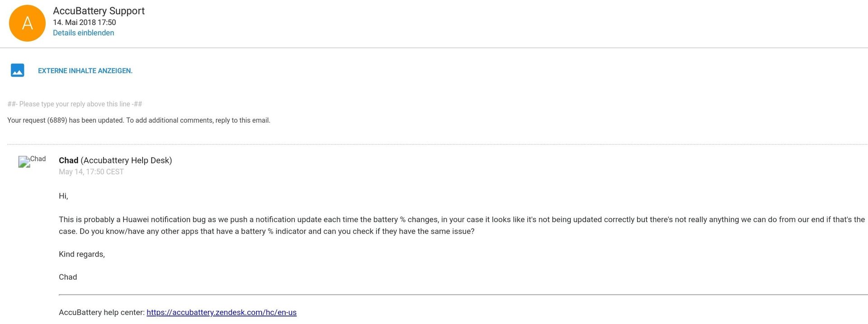
Task: Click Chad's broken profile image icon
Action: pyautogui.click(x=24, y=162)
